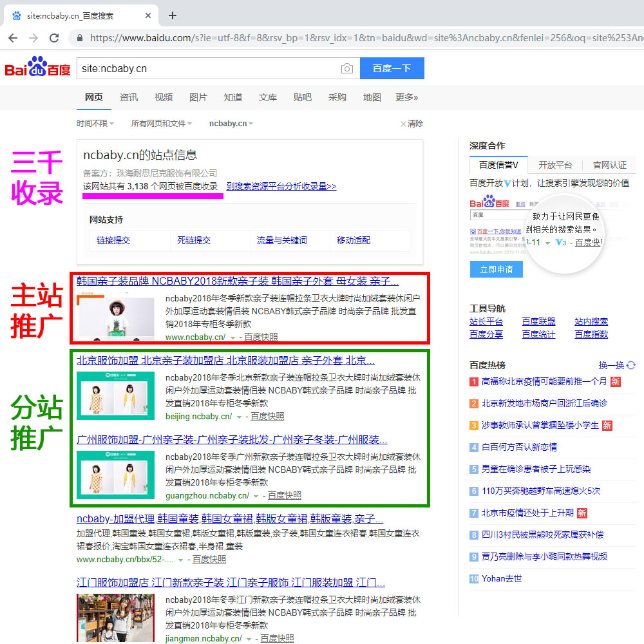644x644 pixels.
Task: Click the 死链提交 link
Action: coord(194,240)
